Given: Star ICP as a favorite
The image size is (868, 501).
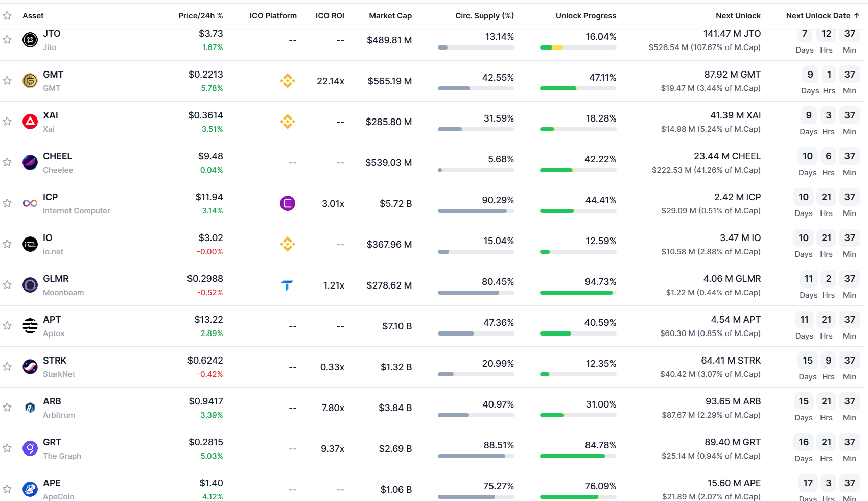Looking at the screenshot, I should pos(7,203).
